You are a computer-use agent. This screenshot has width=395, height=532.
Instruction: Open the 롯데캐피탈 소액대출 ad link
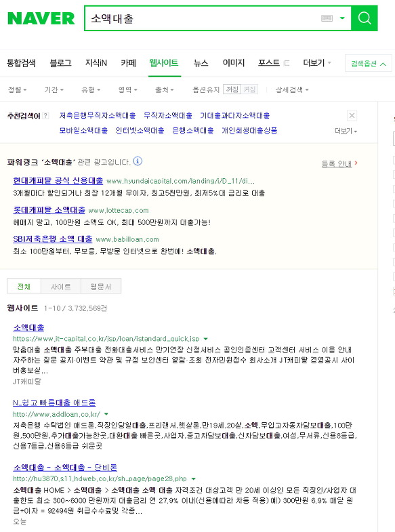(49, 210)
